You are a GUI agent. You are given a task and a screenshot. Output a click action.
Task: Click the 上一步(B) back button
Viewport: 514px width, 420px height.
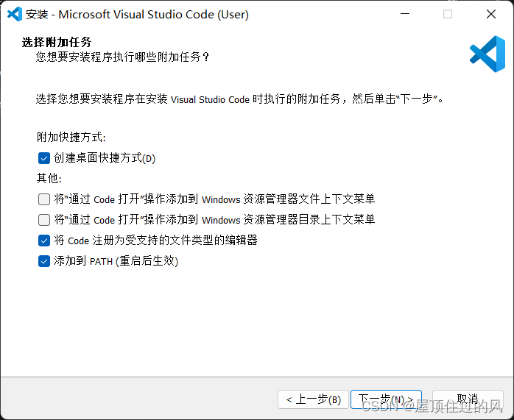point(313,399)
